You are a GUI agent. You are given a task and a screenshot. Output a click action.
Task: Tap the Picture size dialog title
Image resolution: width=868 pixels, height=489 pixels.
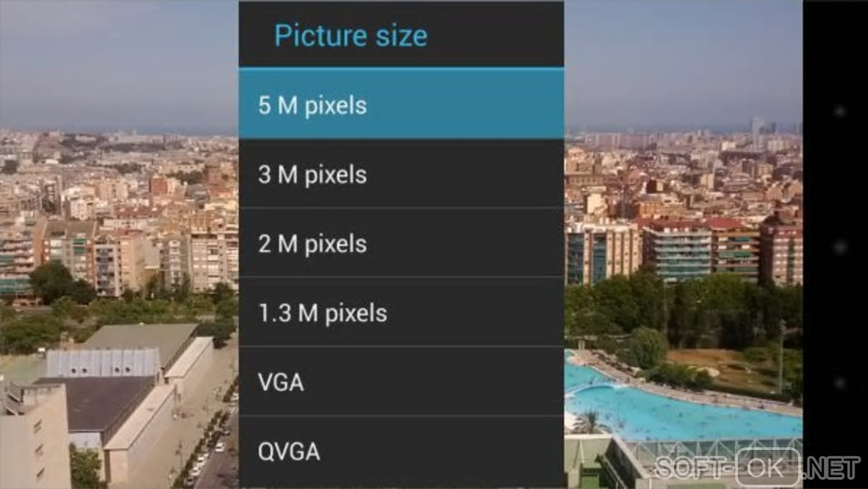point(351,36)
